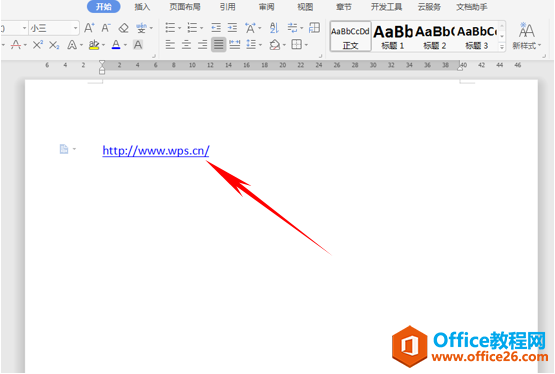555x374 pixels.
Task: Click the tab stops icon beside paragraph marks
Action: 314,28
